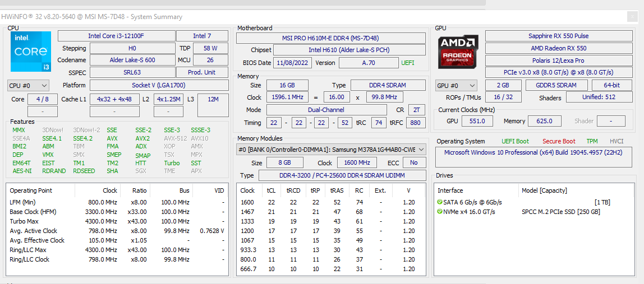
Task: Click the GPU clock 551.0 value
Action: (477, 121)
